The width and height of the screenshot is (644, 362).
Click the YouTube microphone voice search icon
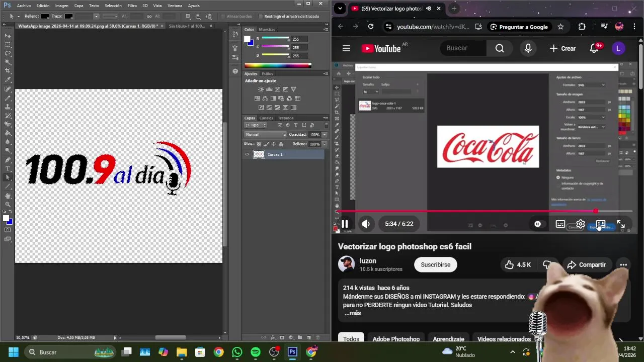pyautogui.click(x=528, y=48)
